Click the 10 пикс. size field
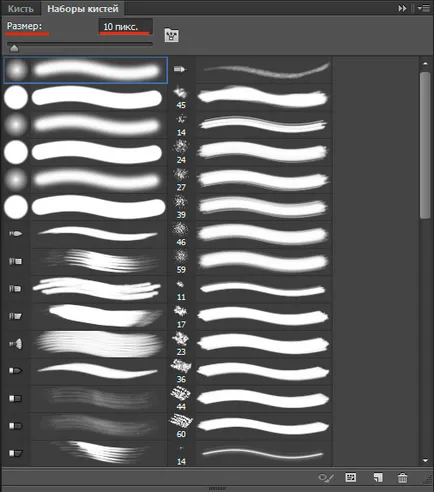Image resolution: width=434 pixels, height=492 pixels. coord(126,27)
